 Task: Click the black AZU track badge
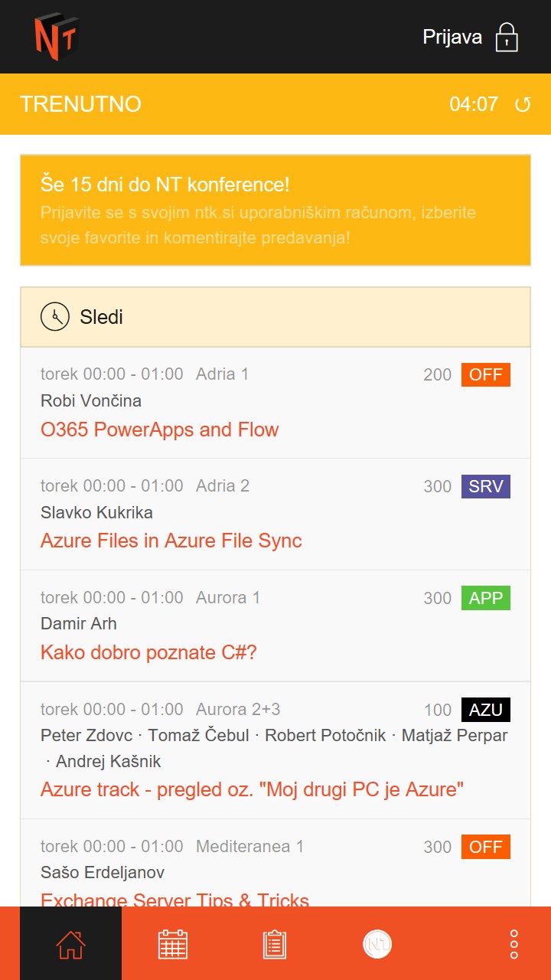pos(485,710)
